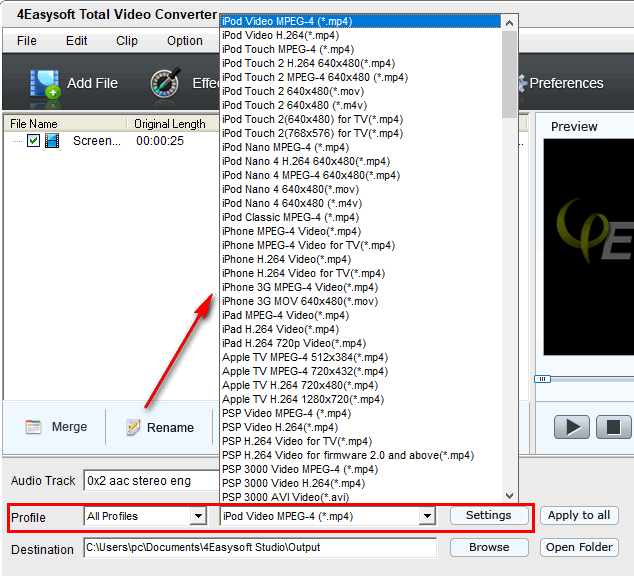Click the format list scroll down arrow

click(509, 496)
